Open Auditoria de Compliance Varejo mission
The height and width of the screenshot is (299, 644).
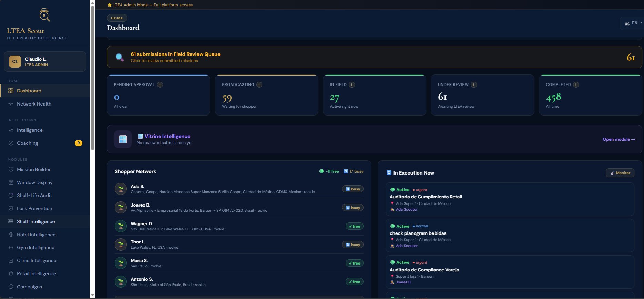(510, 272)
